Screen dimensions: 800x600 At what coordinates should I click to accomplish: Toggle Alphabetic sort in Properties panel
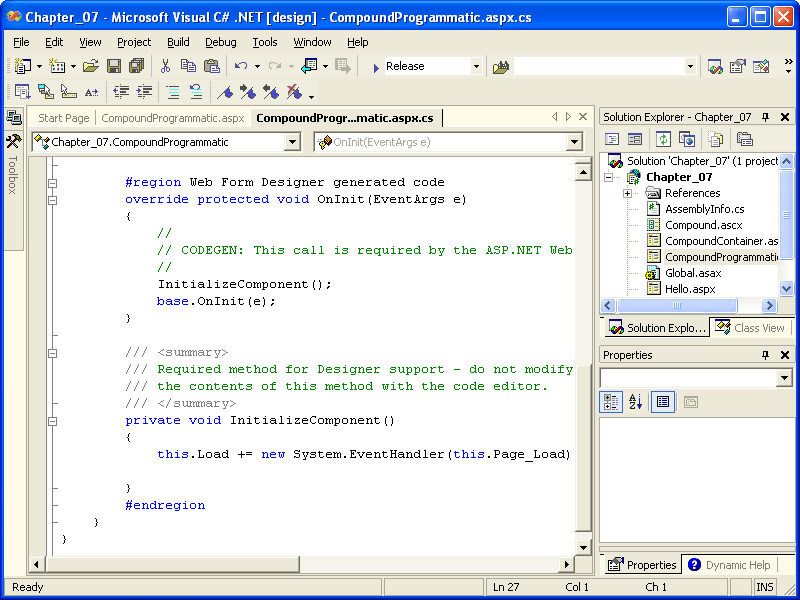click(635, 402)
